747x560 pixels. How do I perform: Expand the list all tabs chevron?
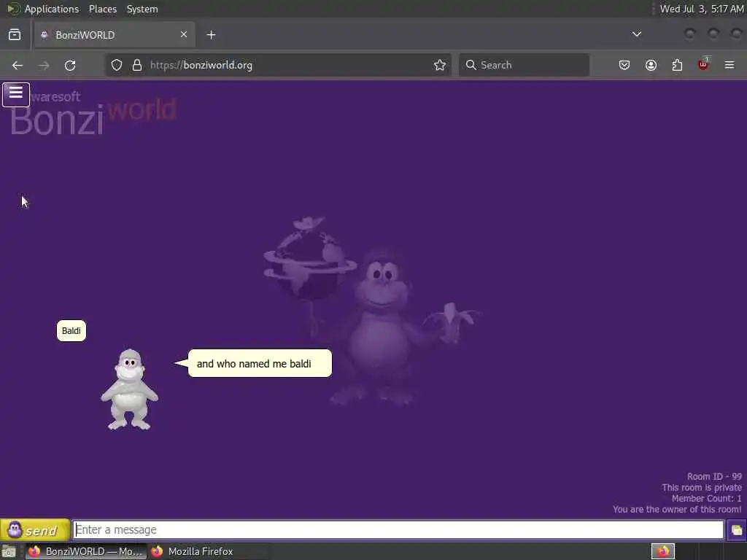[x=636, y=34]
